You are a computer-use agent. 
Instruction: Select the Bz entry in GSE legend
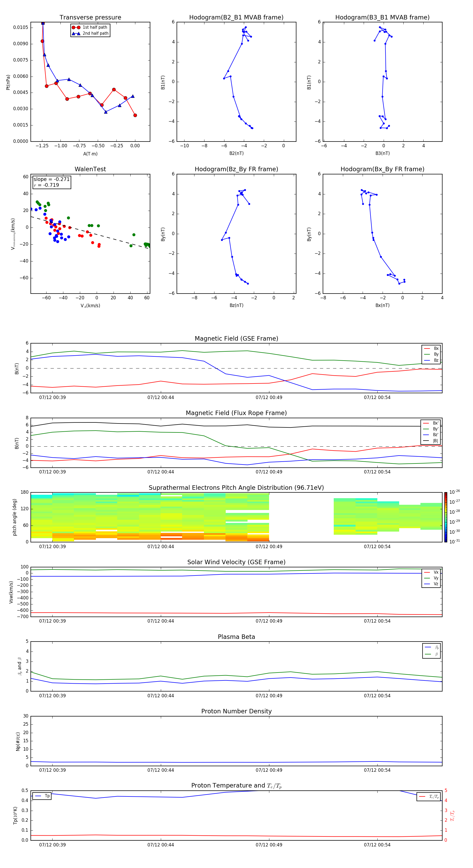coord(431,360)
